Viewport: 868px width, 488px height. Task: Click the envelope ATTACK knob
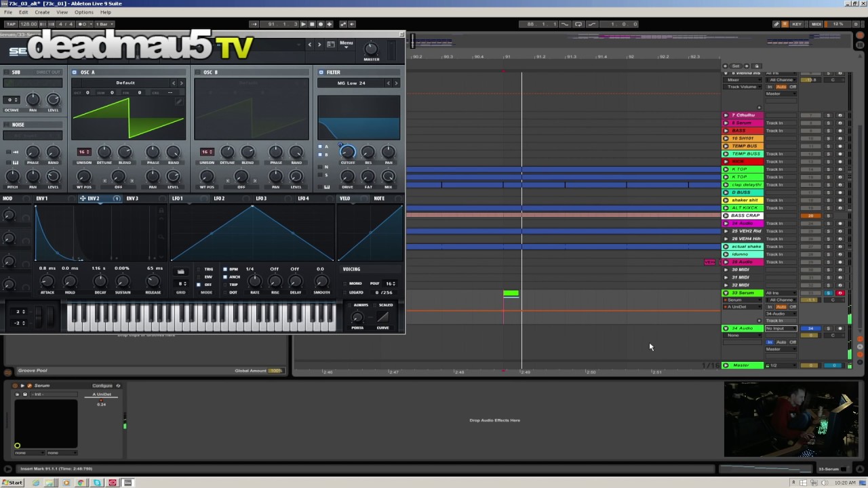coord(47,281)
